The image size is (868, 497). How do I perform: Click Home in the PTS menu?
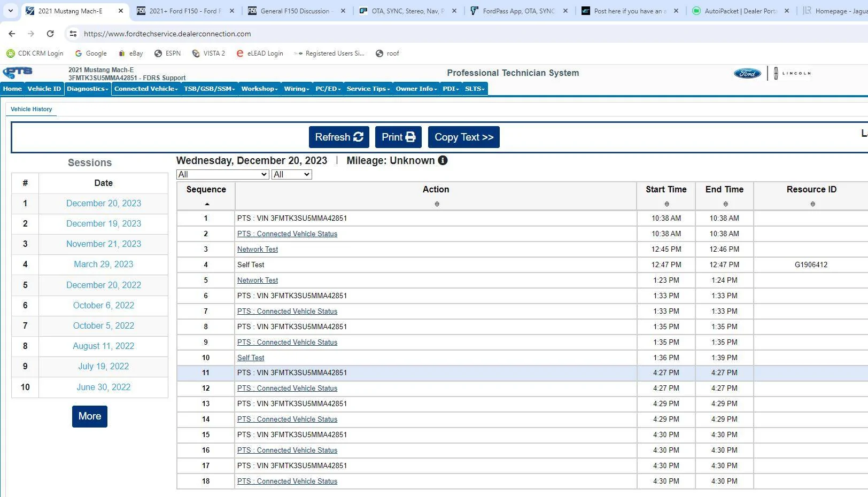coord(12,89)
